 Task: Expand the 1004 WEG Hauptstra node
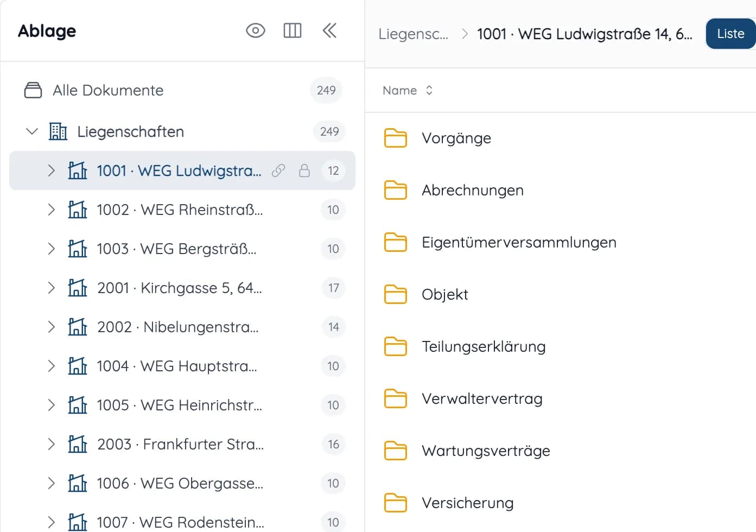(51, 366)
